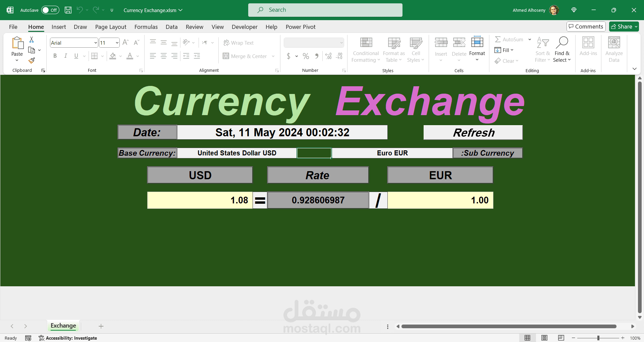Increase font size with the larger A icon
This screenshot has width=644, height=342.
(x=125, y=43)
